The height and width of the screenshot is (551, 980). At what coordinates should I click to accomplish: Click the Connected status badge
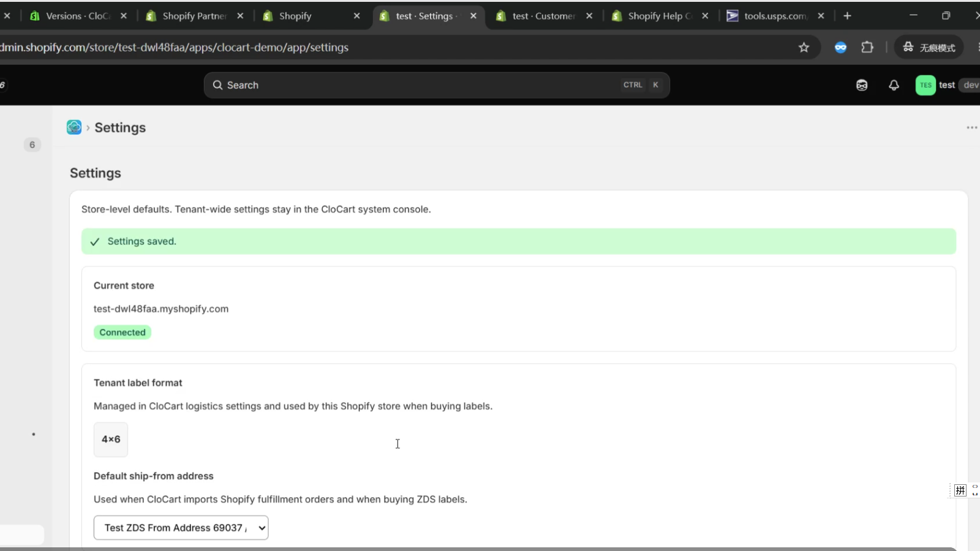[x=123, y=332]
